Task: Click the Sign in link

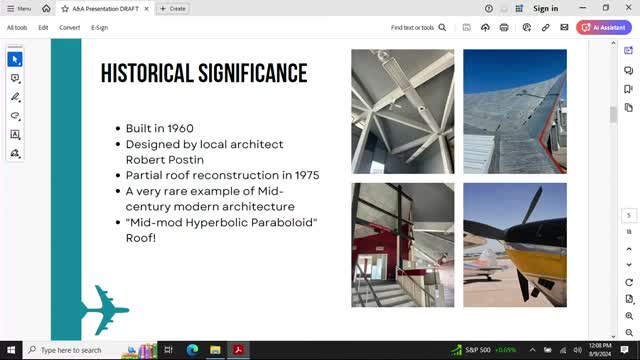Action: pyautogui.click(x=545, y=9)
